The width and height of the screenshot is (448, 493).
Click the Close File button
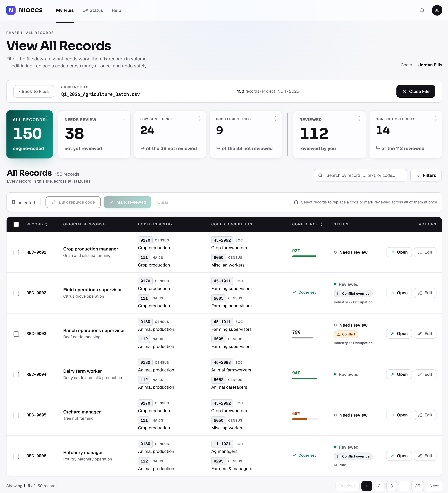[x=415, y=91]
